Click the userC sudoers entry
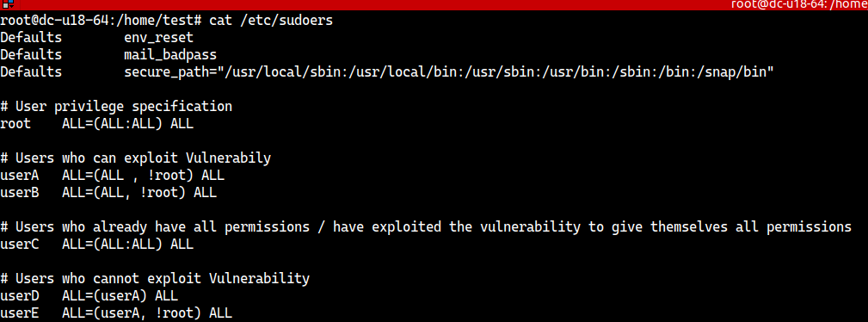 pyautogui.click(x=97, y=244)
